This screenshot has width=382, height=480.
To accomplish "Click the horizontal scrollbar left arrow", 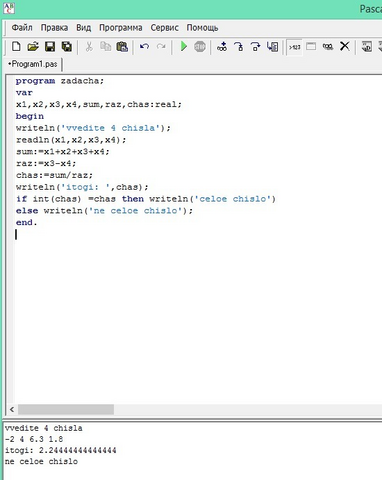I will point(12,409).
